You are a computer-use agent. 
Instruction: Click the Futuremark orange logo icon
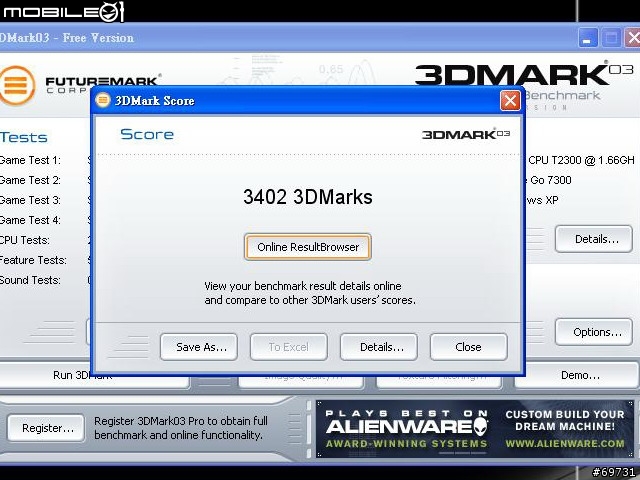pyautogui.click(x=16, y=85)
